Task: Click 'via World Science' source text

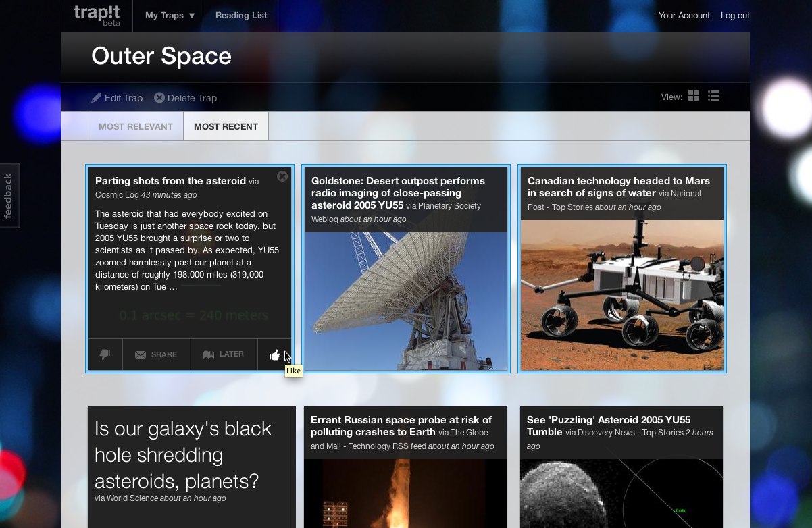Action: tap(126, 498)
